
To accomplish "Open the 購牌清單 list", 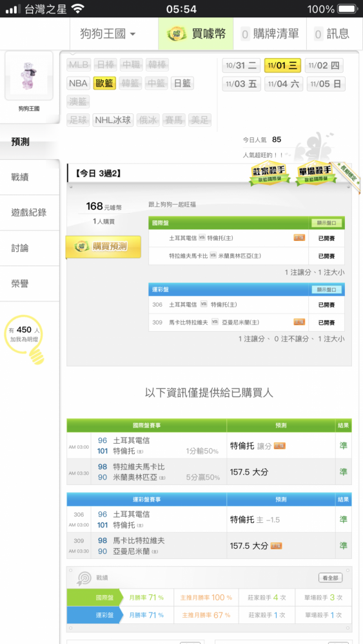I will click(270, 33).
